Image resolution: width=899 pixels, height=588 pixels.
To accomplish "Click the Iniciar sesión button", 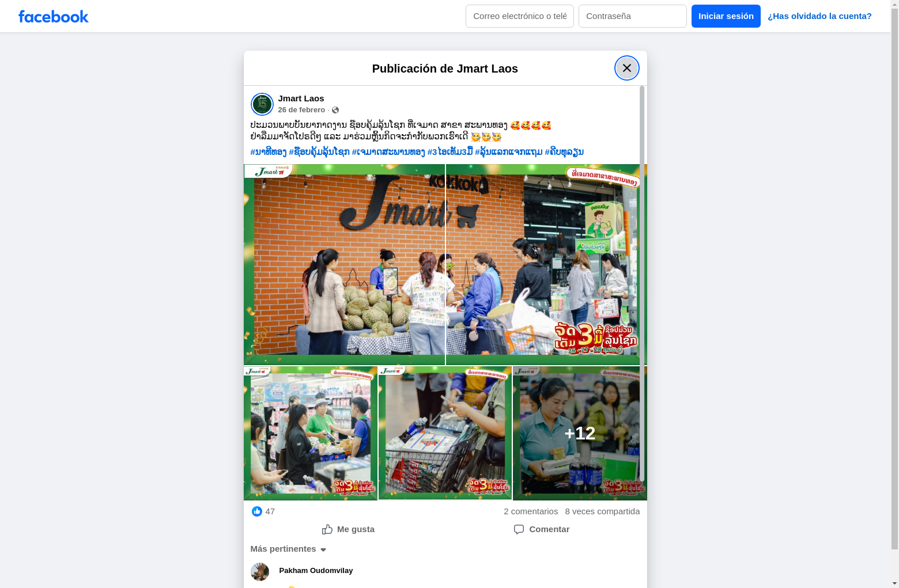I will tap(726, 16).
